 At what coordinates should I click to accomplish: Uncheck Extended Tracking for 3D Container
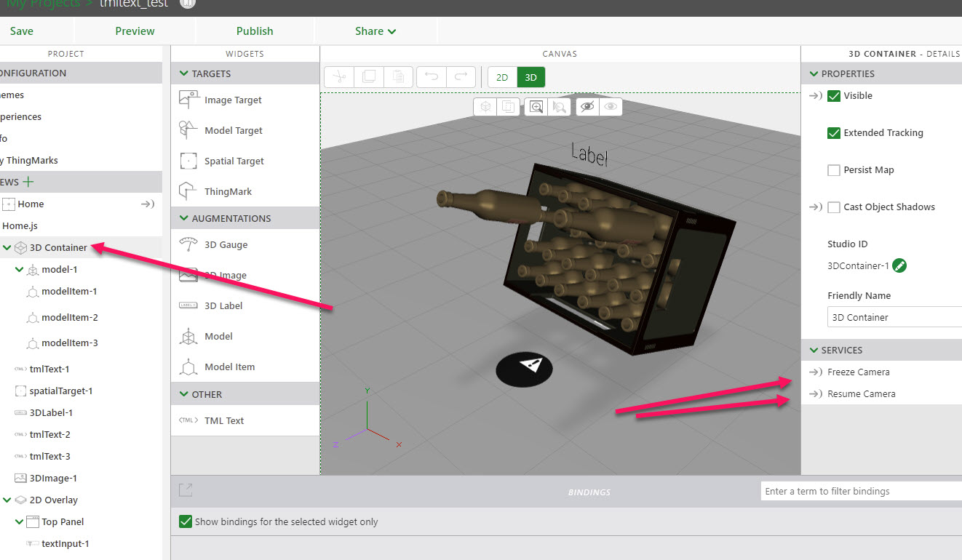pyautogui.click(x=834, y=133)
